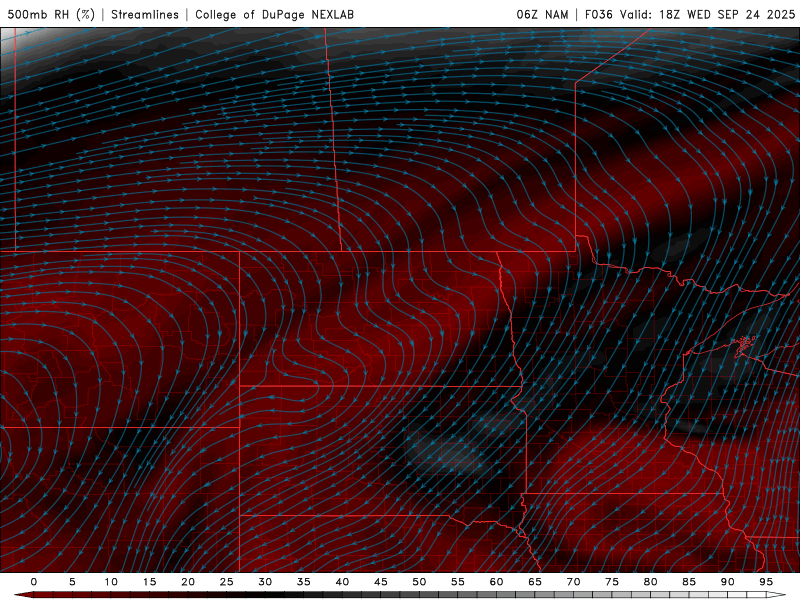Click the colorbar label '80'
800x600 pixels.
tap(650, 582)
